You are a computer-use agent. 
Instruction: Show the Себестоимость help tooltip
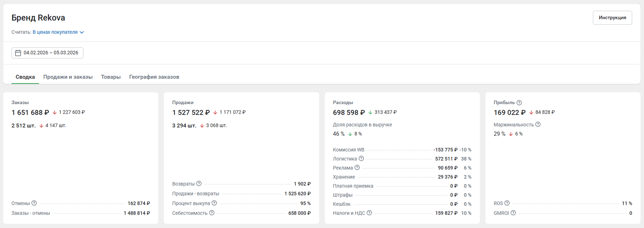pos(212,213)
